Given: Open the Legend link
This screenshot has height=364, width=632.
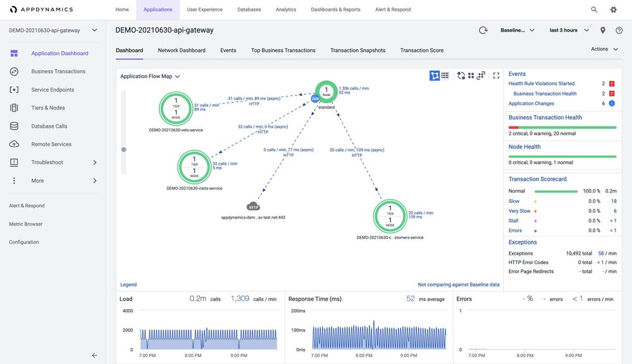Looking at the screenshot, I should [x=128, y=284].
